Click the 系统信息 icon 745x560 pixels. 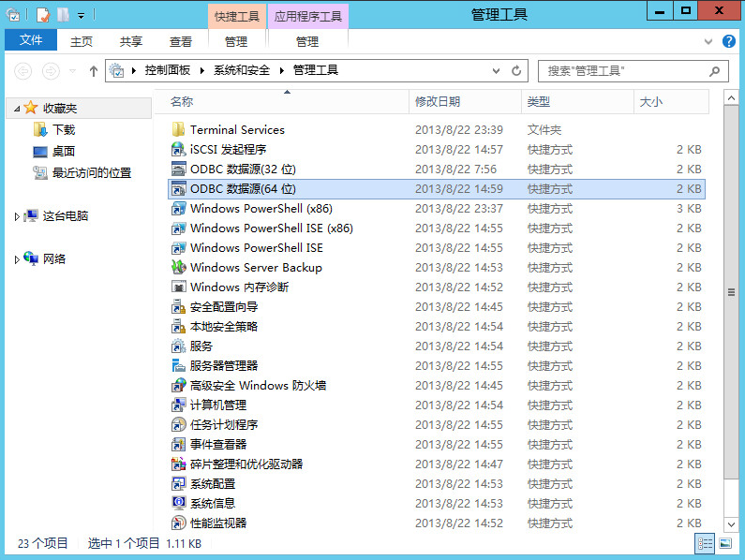(x=179, y=504)
